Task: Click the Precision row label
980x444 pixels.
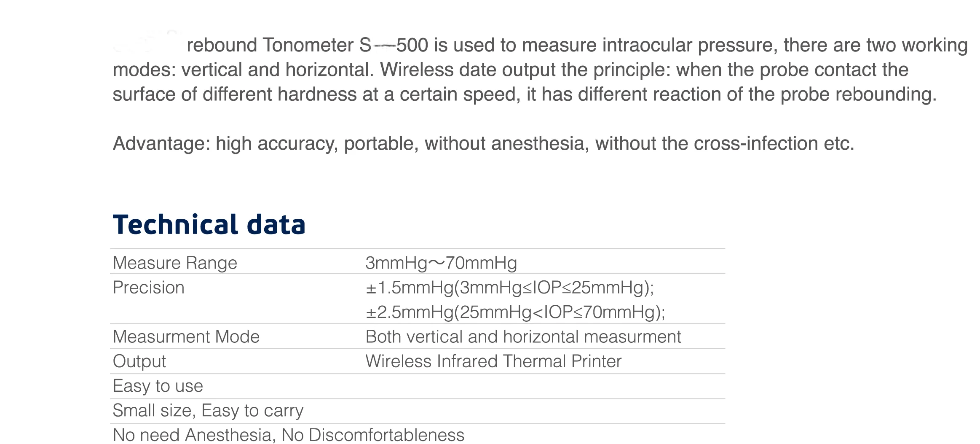Action: click(148, 288)
